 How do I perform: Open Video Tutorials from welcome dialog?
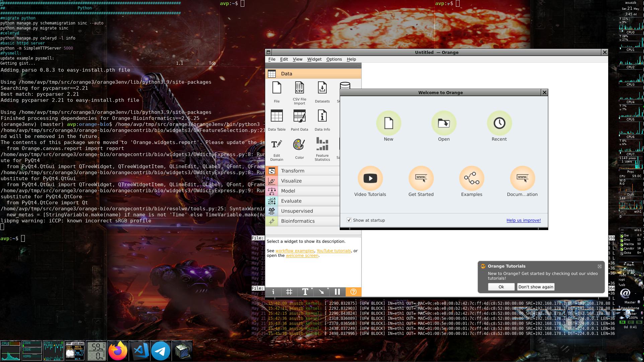(370, 178)
